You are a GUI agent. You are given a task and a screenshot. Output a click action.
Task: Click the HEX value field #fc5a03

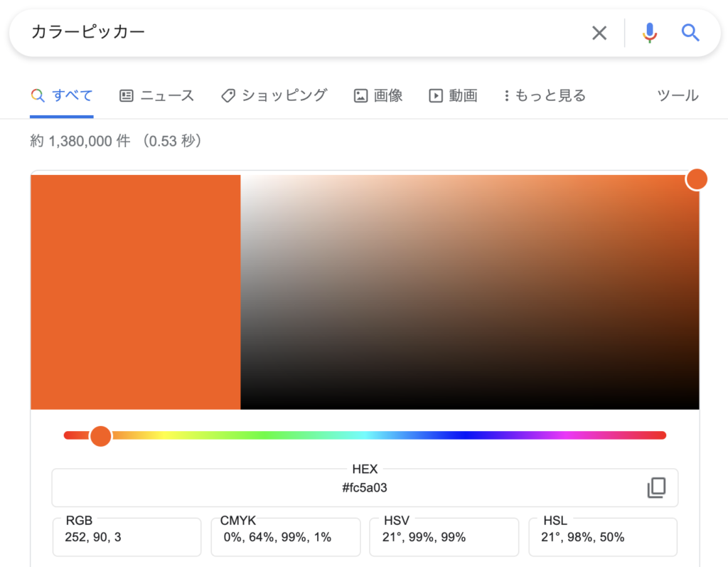tap(364, 488)
